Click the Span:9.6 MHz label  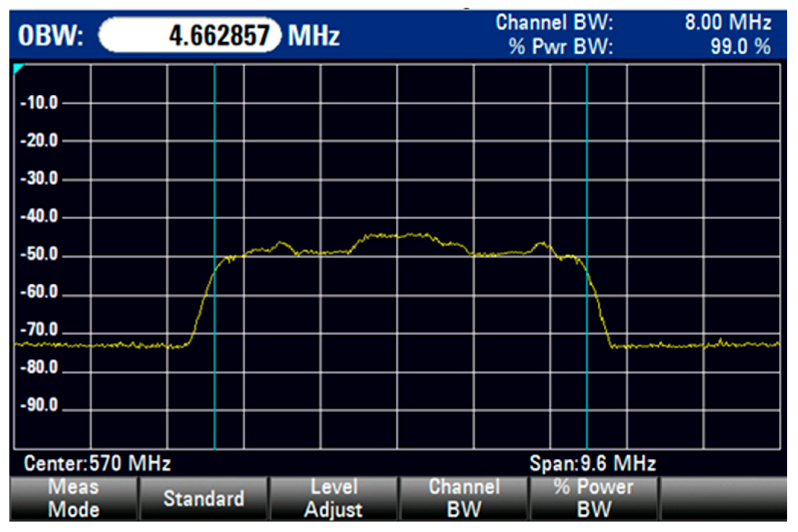[x=592, y=463]
